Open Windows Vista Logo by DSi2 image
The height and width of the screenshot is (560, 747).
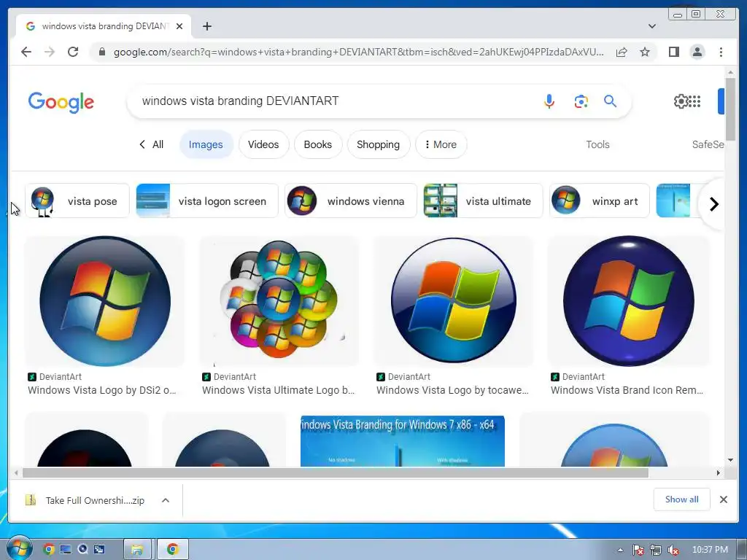pos(104,301)
